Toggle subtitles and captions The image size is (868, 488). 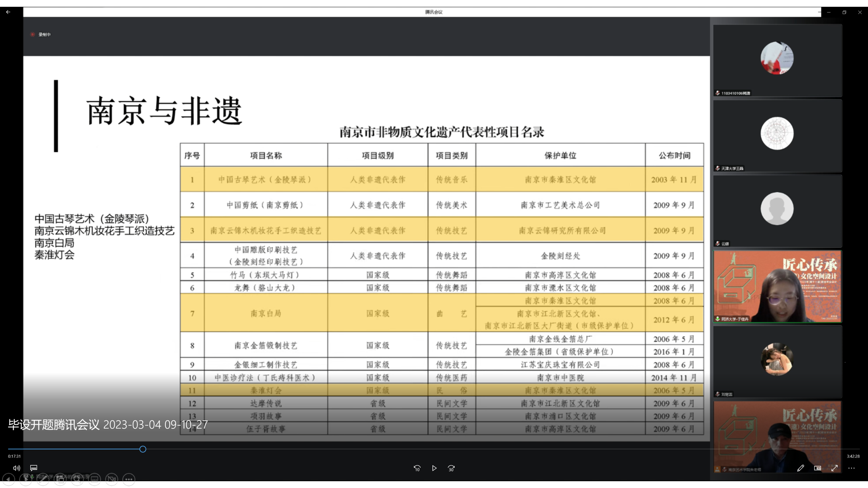coord(33,468)
